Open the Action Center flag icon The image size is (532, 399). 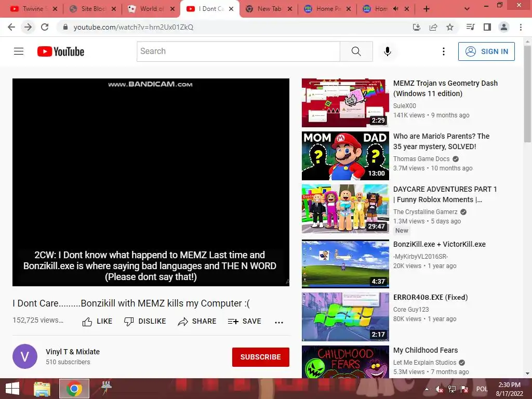point(464,389)
